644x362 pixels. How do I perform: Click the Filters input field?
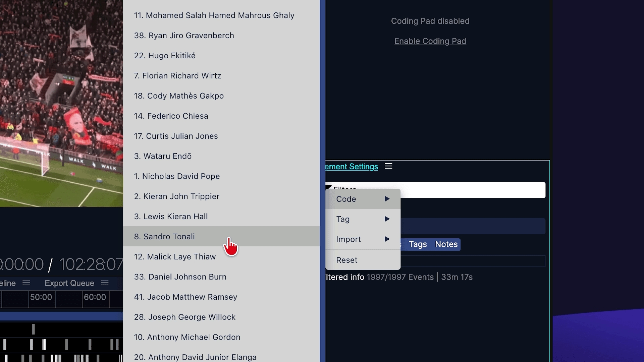click(x=470, y=190)
